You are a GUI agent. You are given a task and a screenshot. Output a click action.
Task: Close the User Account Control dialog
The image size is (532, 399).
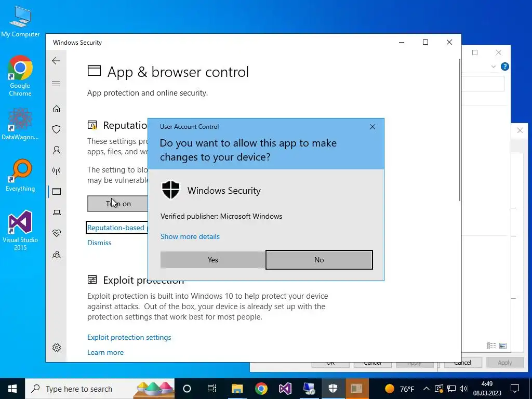pos(372,127)
